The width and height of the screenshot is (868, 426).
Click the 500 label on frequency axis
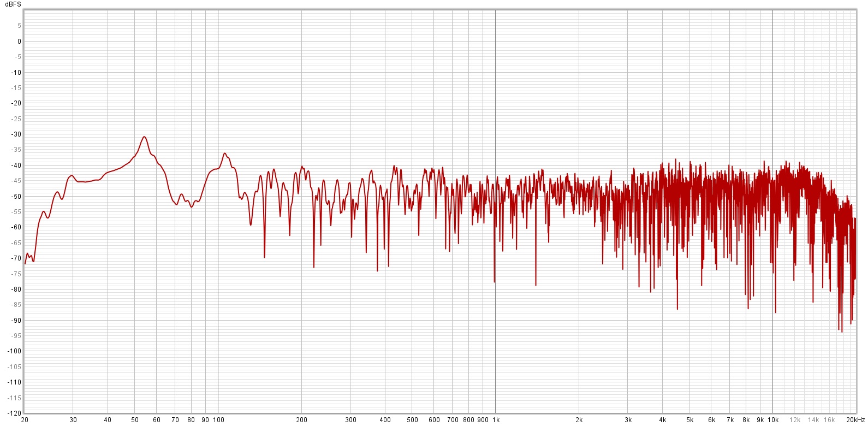413,420
